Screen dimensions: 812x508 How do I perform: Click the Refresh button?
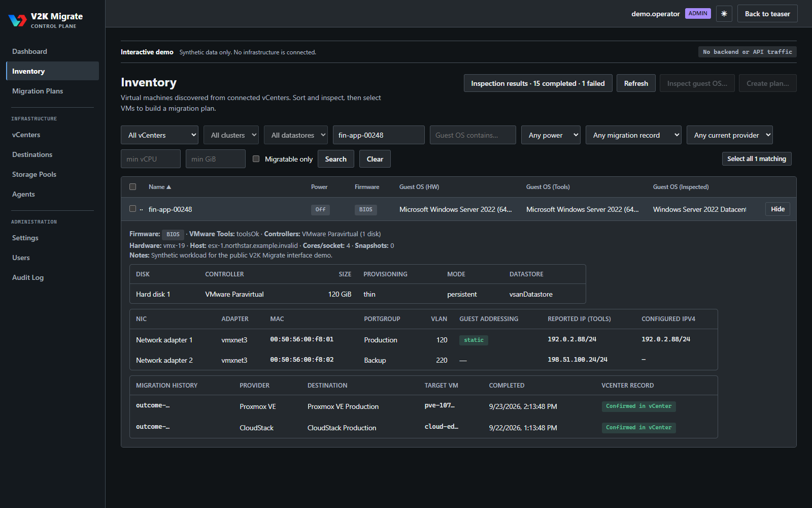[636, 83]
